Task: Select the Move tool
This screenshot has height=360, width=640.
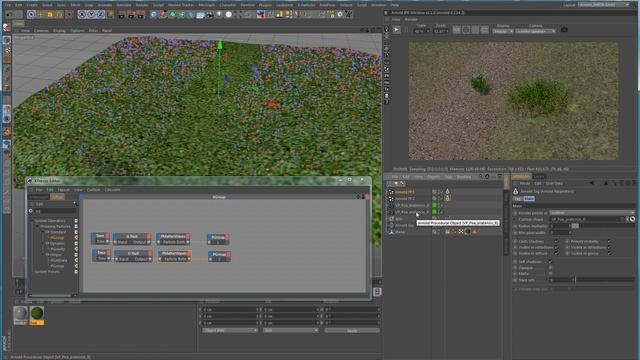Action: click(x=40, y=15)
